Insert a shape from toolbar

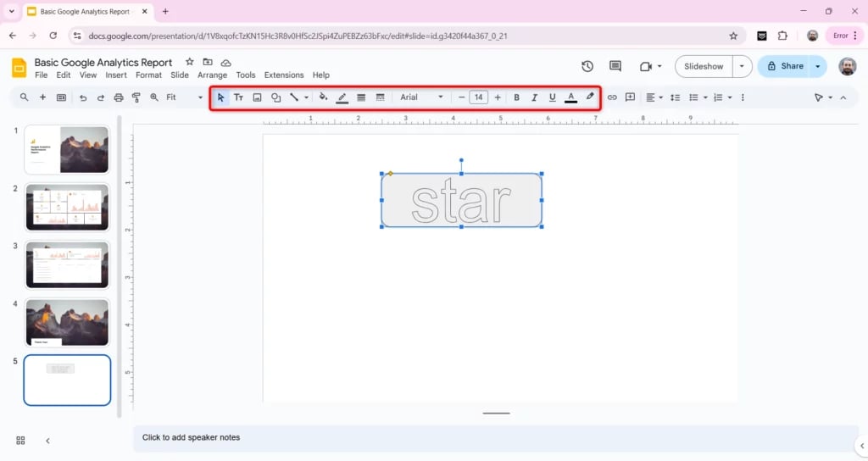(x=275, y=97)
